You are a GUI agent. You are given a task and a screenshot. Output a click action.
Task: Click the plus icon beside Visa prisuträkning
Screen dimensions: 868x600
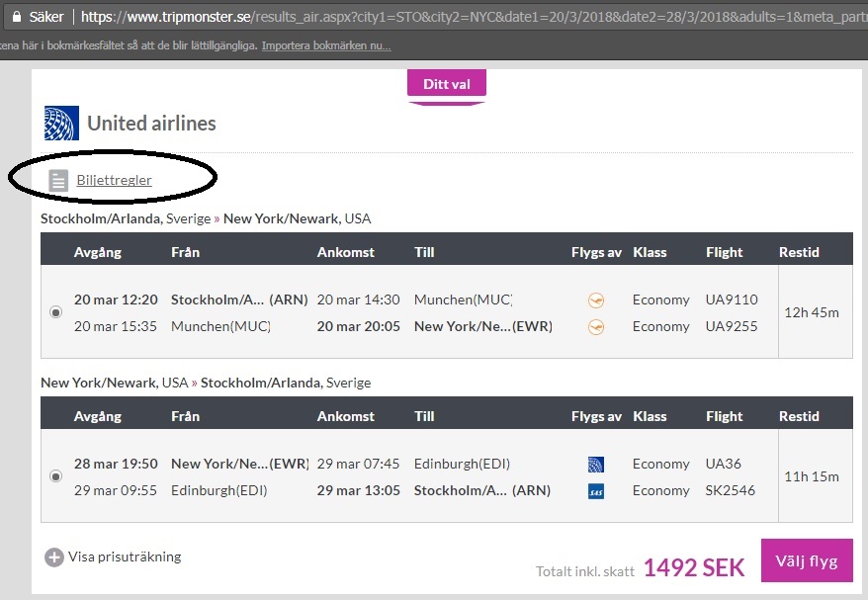click(x=54, y=557)
